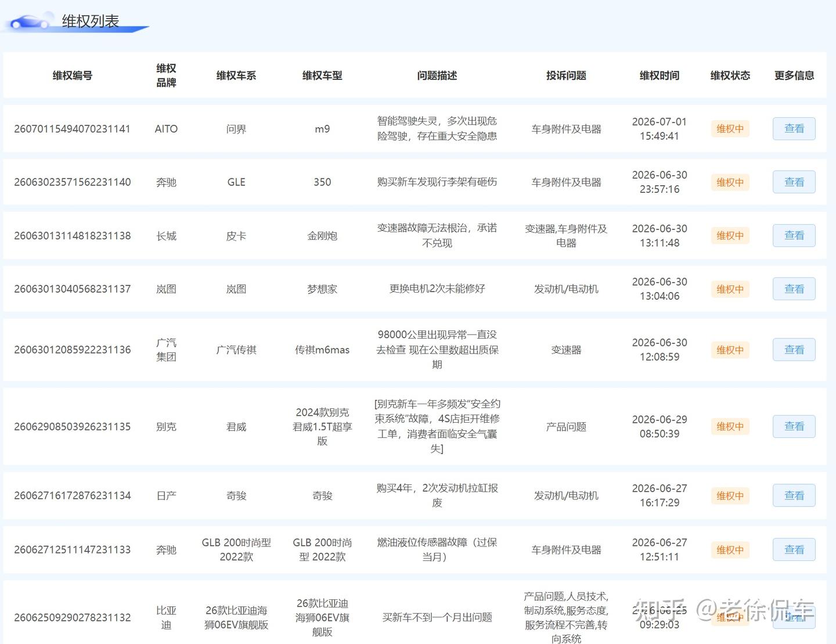
Task: Click the 维权品牌 column header
Action: 166,75
